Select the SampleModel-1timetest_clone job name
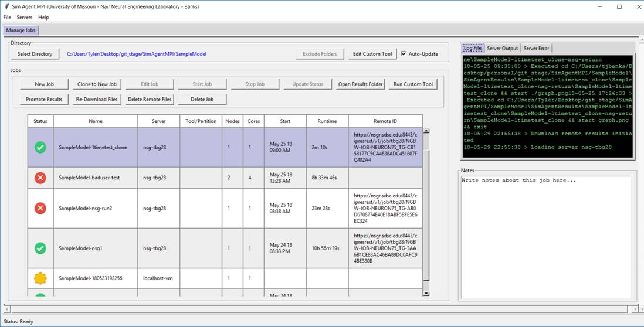The width and height of the screenshot is (644, 327). click(x=93, y=147)
